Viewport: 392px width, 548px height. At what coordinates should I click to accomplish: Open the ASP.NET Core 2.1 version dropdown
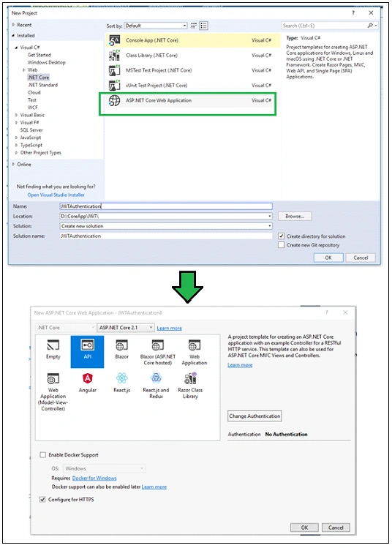pos(126,328)
